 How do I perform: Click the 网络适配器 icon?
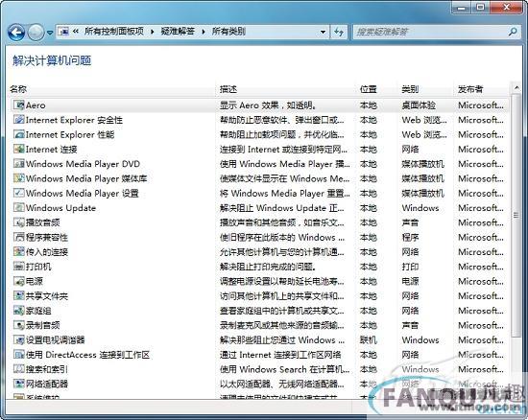[x=18, y=384]
